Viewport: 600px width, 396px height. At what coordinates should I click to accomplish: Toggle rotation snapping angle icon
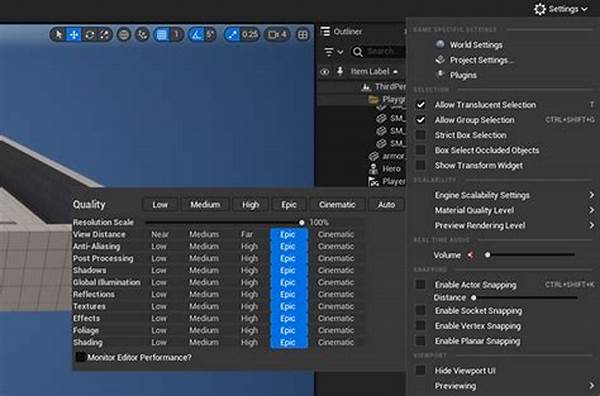point(196,35)
